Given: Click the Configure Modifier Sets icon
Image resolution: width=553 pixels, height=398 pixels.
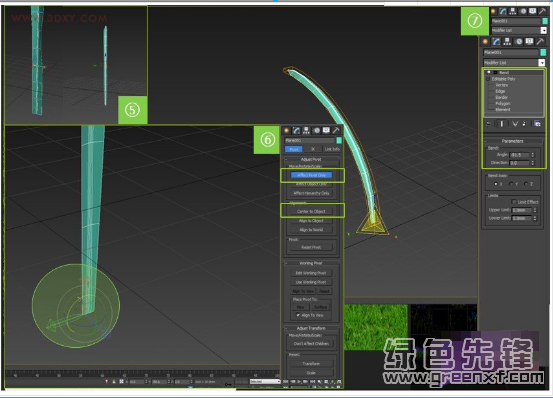Looking at the screenshot, I should point(537,124).
